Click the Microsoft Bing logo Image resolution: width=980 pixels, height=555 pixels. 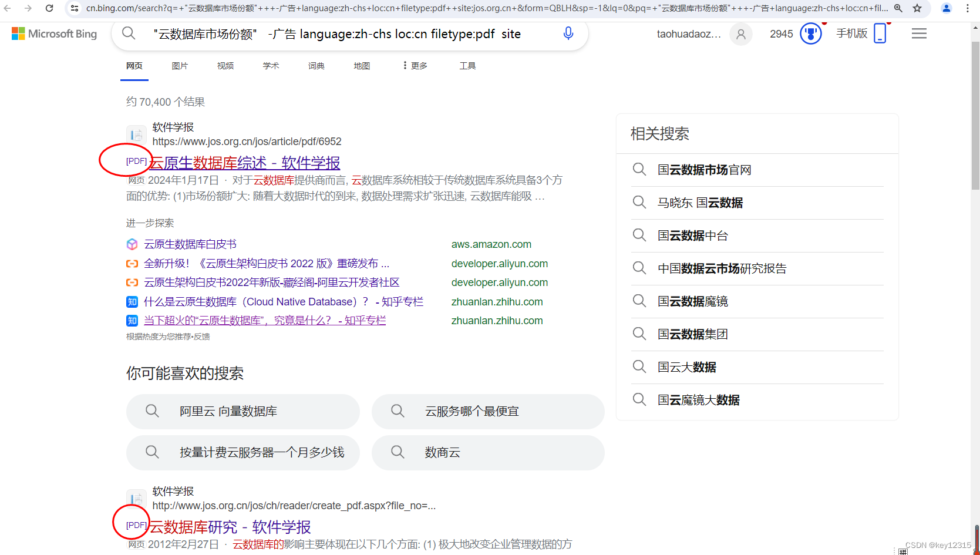click(x=54, y=34)
